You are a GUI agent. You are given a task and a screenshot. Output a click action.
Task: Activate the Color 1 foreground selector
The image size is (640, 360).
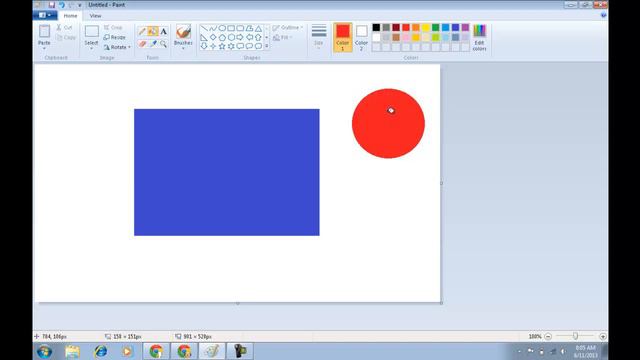(x=342, y=37)
